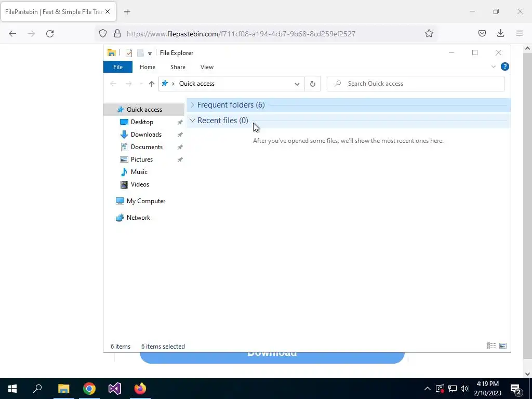Open Google Chrome from the taskbar
532x399 pixels.
89,389
